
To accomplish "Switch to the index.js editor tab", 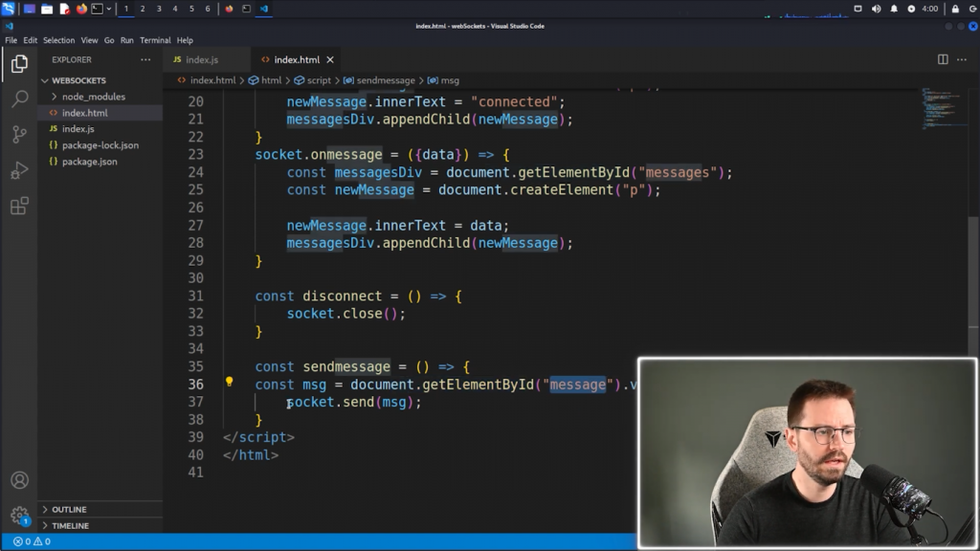I will tap(207, 59).
